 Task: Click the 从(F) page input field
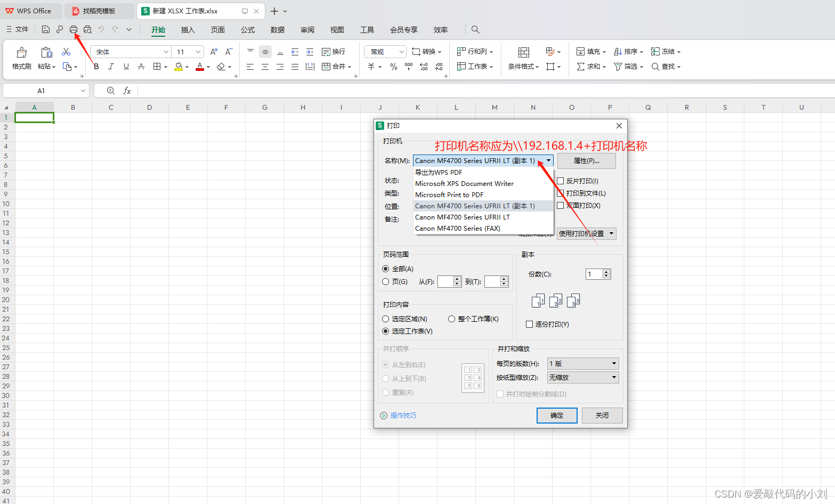pos(445,281)
